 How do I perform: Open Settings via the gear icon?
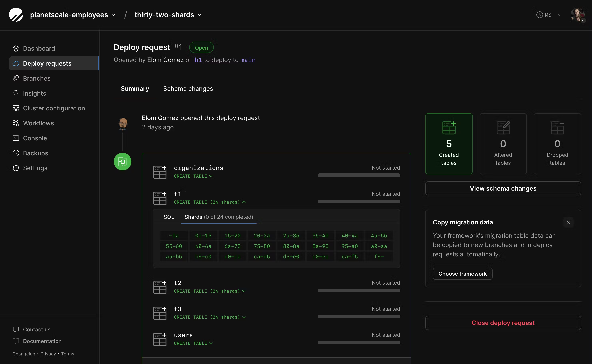click(x=16, y=168)
